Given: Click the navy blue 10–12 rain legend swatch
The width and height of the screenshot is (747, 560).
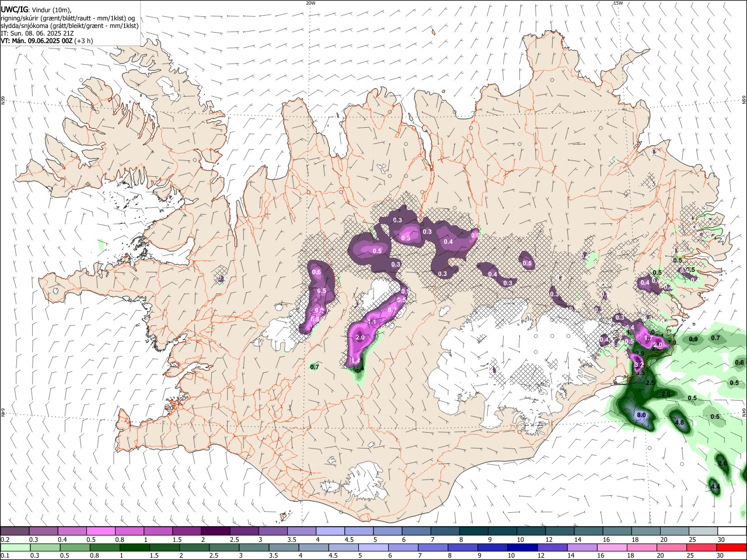Looking at the screenshot, I should [x=523, y=547].
